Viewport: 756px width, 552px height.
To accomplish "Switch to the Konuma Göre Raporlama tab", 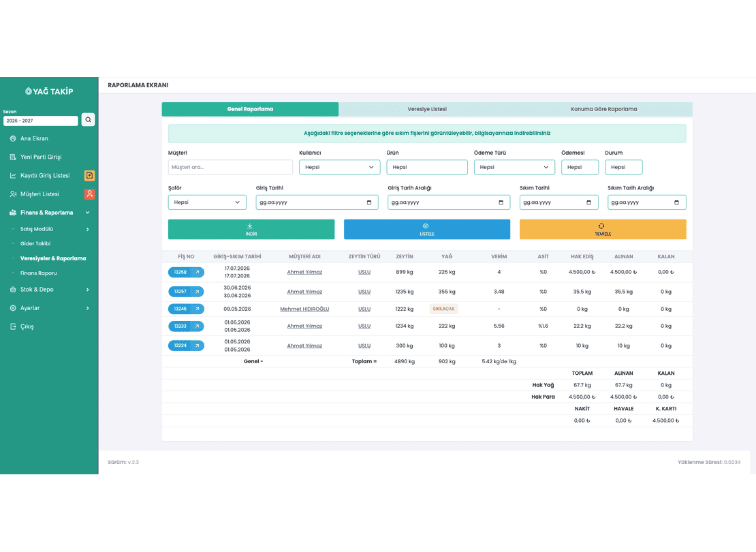I will click(x=603, y=109).
